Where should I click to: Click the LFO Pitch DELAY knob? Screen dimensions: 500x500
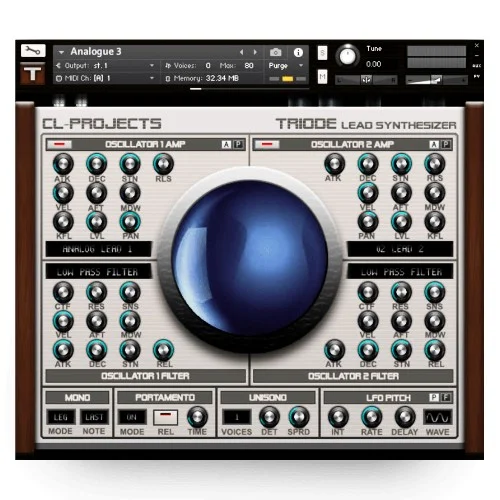pyautogui.click(x=405, y=417)
